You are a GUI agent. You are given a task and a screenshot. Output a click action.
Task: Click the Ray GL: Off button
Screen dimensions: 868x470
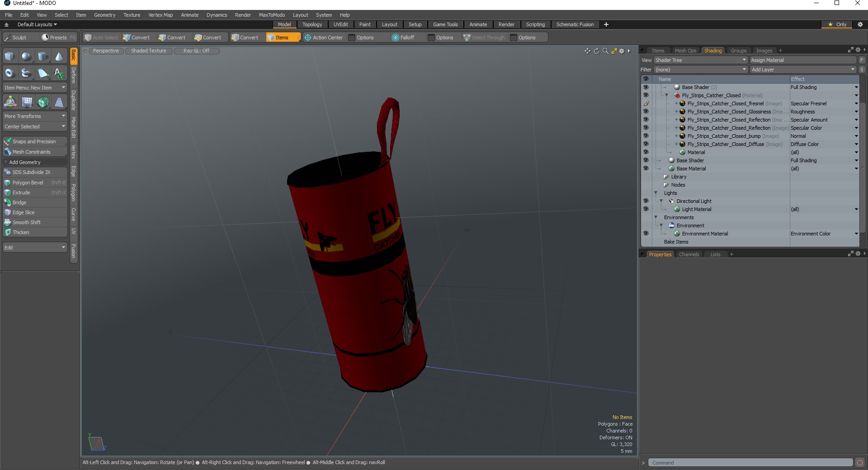(x=197, y=51)
